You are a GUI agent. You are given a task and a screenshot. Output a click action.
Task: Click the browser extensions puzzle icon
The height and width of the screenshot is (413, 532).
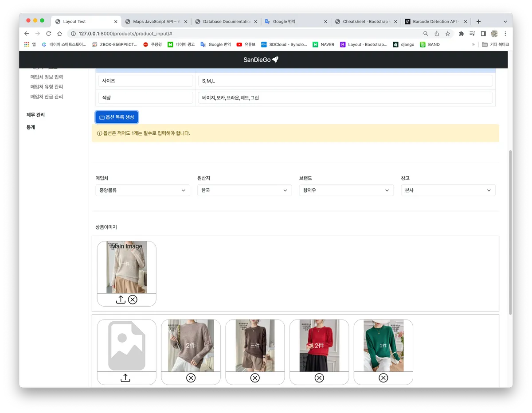tap(461, 34)
